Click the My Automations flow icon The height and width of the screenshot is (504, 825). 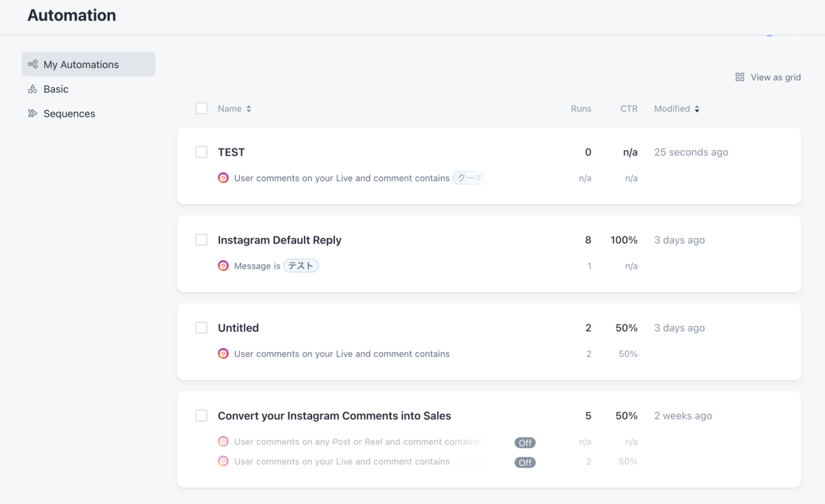(x=32, y=64)
